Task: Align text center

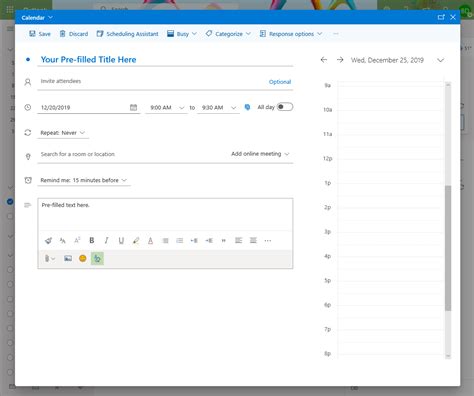Action: (x=253, y=240)
